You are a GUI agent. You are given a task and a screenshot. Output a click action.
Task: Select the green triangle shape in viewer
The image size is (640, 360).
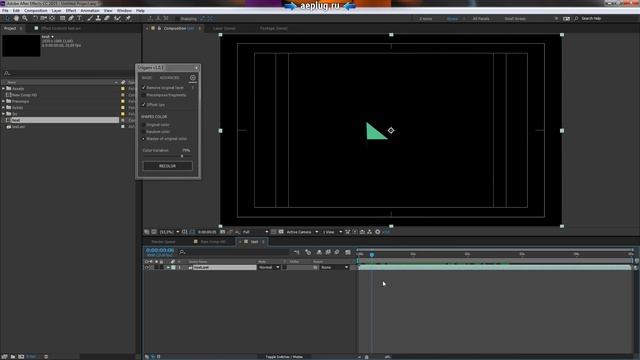374,133
